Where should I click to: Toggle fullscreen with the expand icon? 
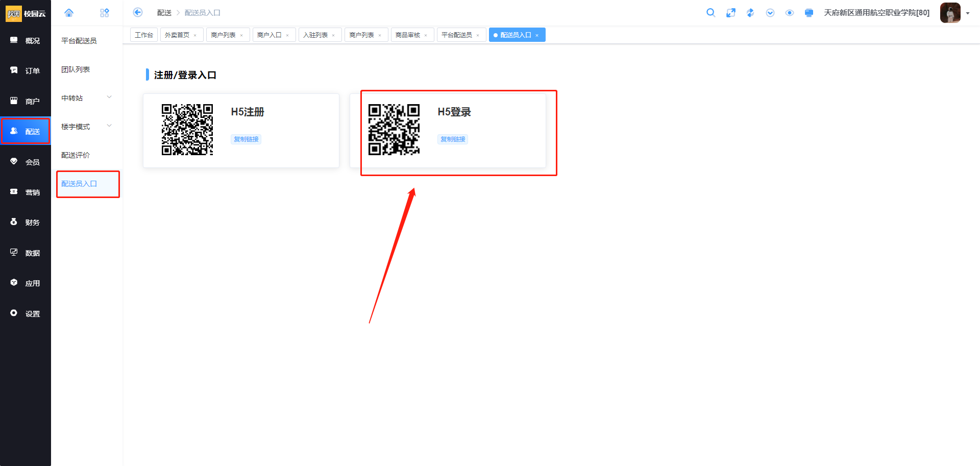731,13
